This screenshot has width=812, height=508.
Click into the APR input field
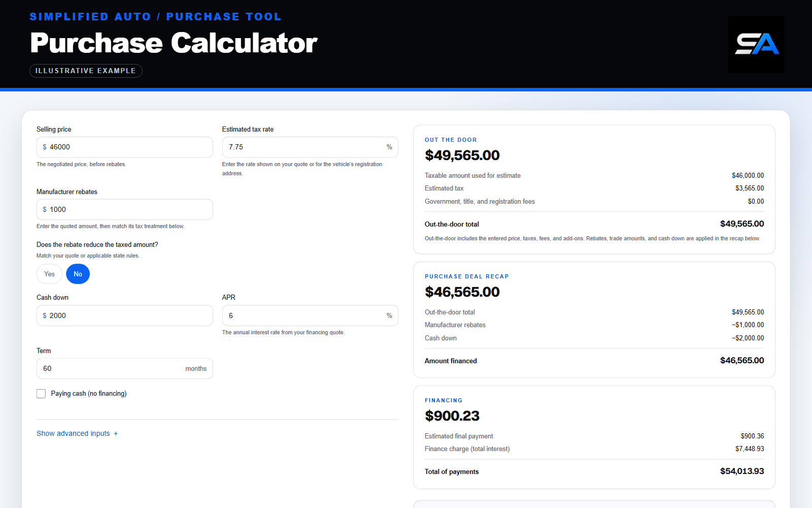click(310, 315)
